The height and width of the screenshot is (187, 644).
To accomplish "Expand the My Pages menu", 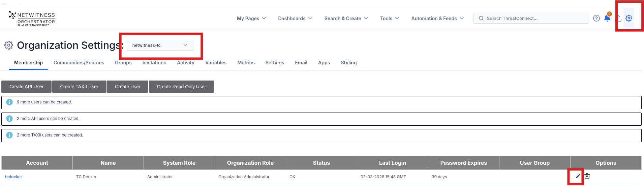I will (x=251, y=18).
